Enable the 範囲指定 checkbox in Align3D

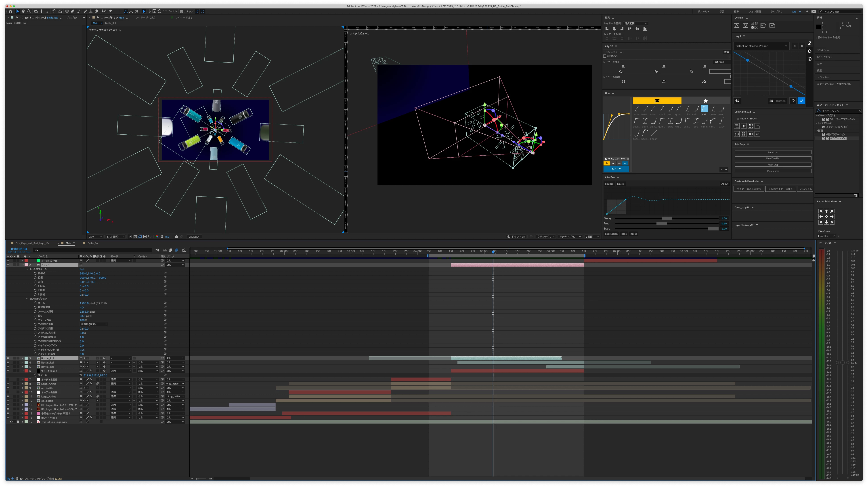605,56
